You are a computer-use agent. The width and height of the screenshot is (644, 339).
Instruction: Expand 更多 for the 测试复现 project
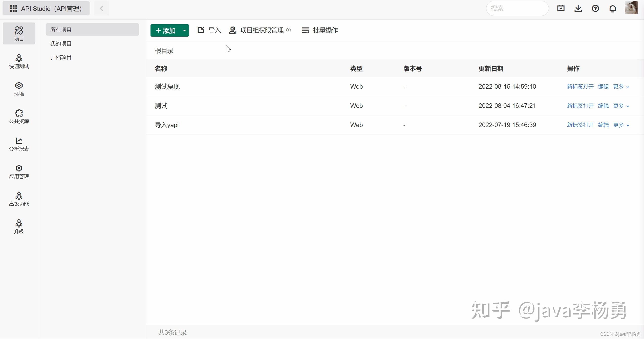click(x=621, y=87)
